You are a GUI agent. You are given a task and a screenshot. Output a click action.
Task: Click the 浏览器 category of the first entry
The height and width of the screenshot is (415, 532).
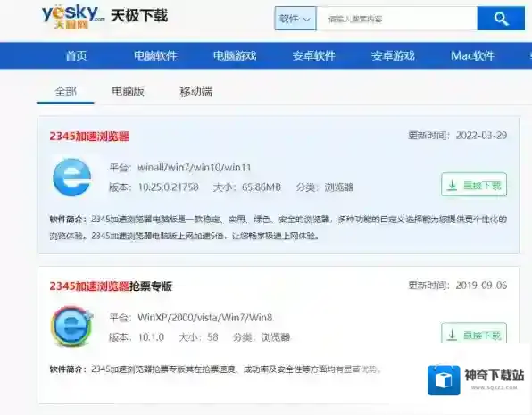click(x=339, y=187)
